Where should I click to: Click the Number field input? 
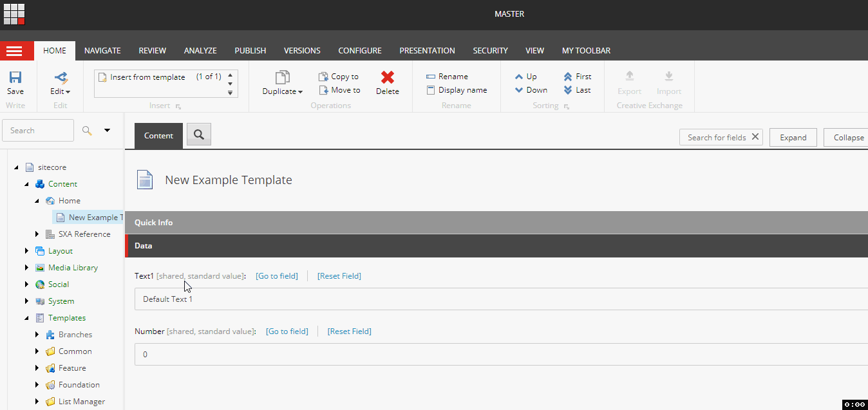tap(501, 355)
